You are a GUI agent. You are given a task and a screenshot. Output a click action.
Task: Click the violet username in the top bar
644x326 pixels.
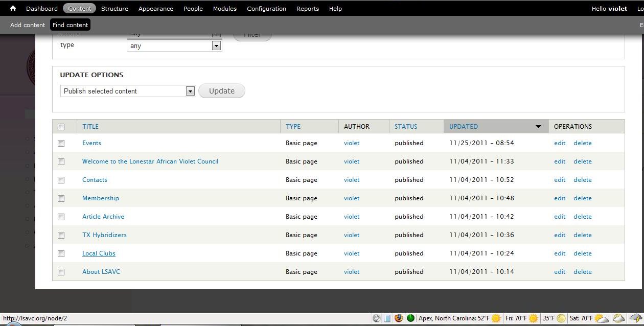617,8
